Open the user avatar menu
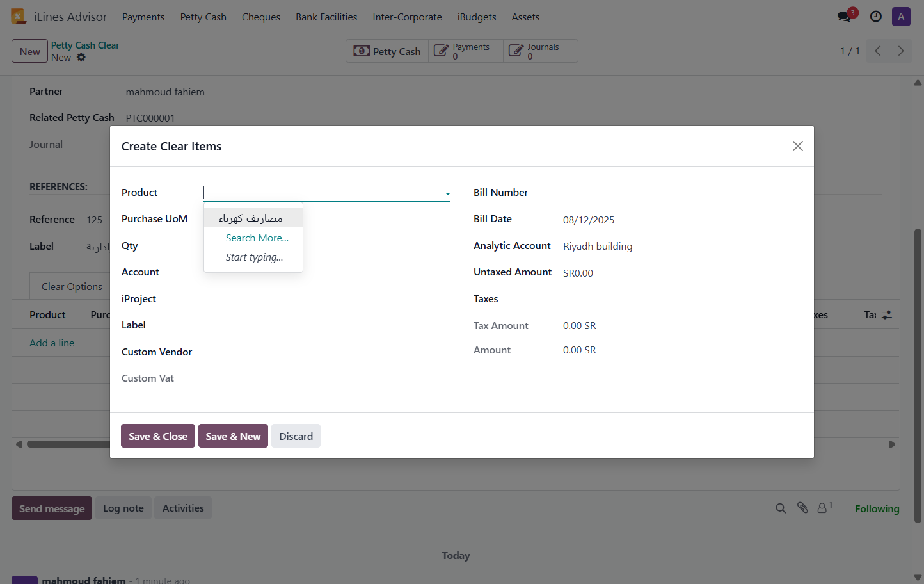Image resolution: width=924 pixels, height=584 pixels. [x=901, y=17]
